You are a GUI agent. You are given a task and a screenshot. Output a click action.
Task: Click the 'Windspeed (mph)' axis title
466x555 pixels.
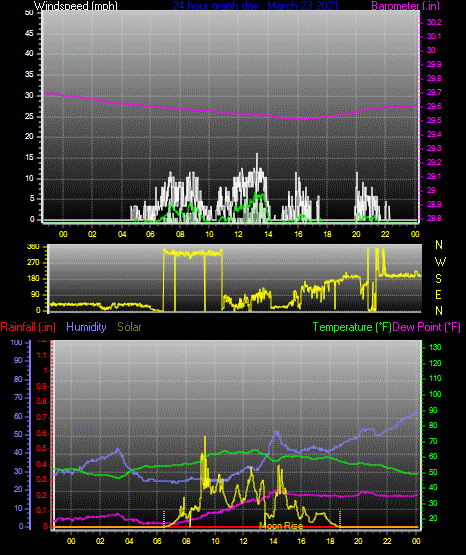(x=75, y=6)
